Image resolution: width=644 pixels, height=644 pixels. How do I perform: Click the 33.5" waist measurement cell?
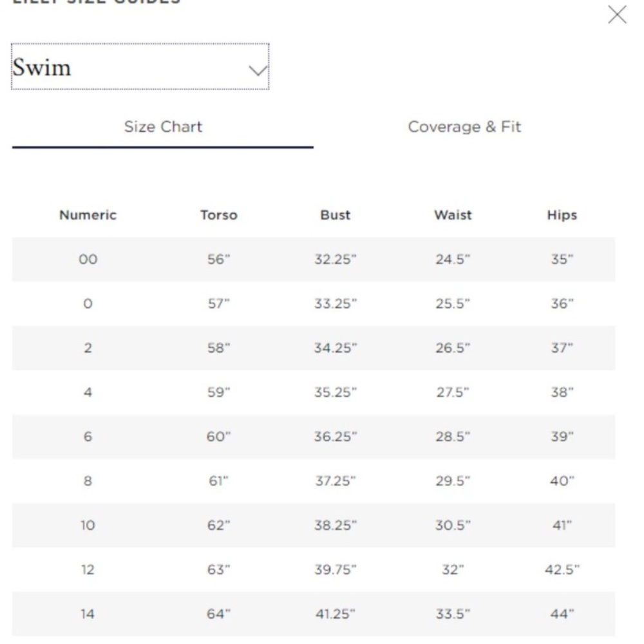[x=453, y=614]
